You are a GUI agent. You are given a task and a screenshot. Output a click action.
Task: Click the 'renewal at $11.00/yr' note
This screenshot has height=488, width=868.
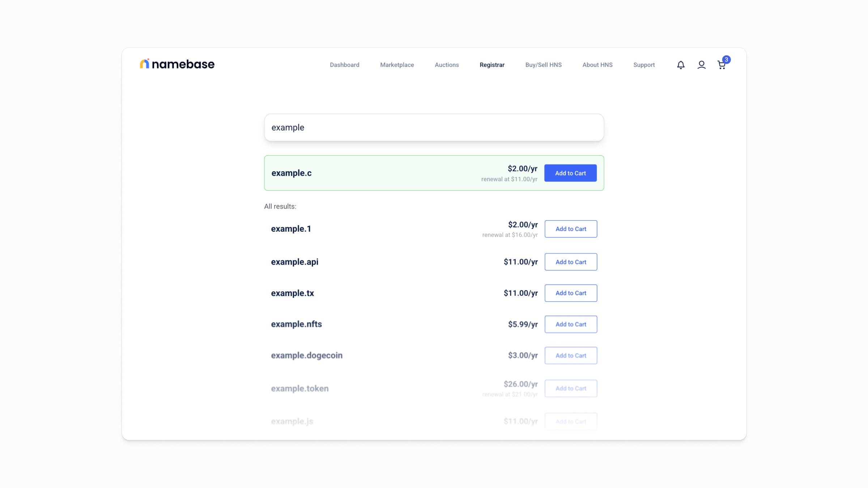(x=509, y=179)
